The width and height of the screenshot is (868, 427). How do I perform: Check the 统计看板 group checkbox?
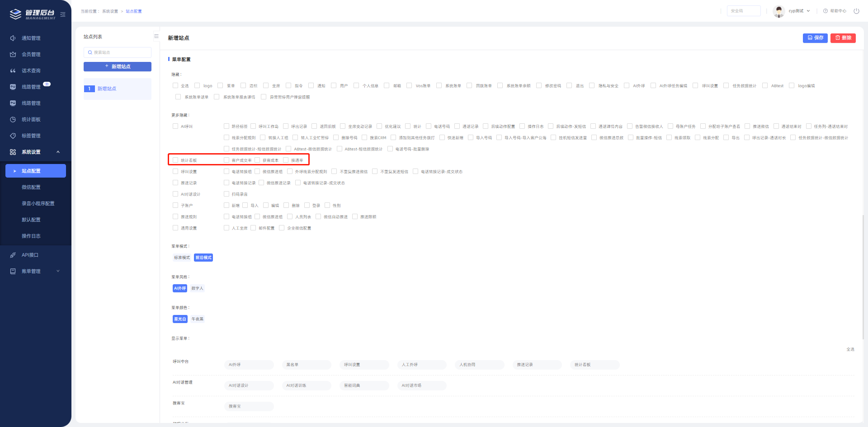coord(175,160)
